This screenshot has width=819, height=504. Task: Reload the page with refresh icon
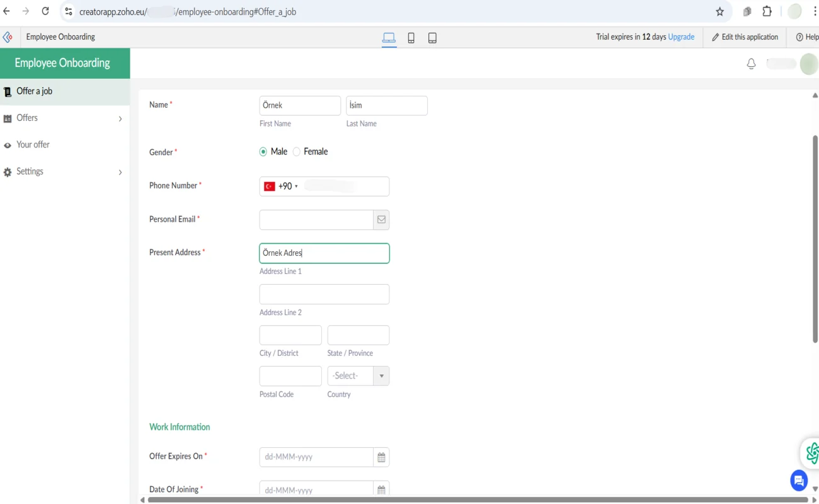(45, 11)
